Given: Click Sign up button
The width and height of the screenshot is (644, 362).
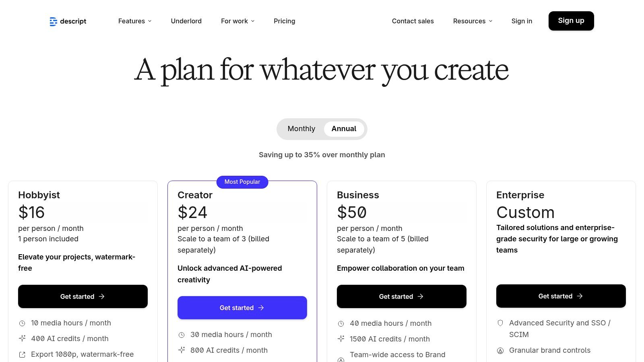Looking at the screenshot, I should (x=571, y=21).
